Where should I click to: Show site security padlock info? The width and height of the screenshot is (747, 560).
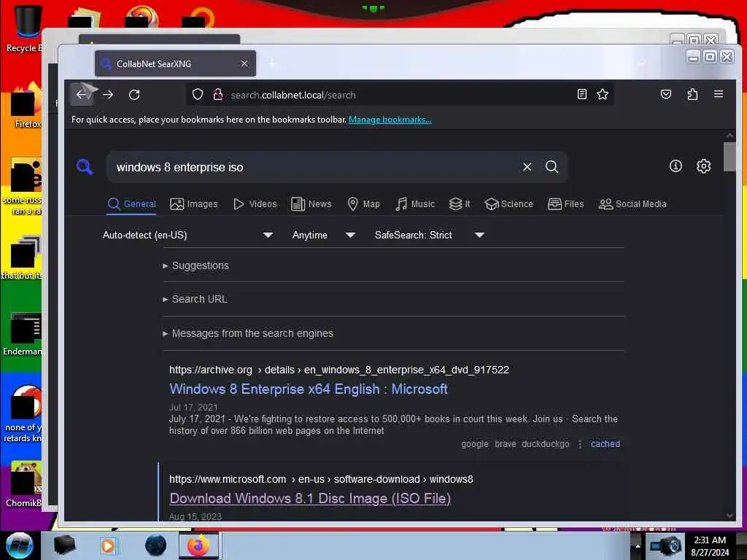217,94
